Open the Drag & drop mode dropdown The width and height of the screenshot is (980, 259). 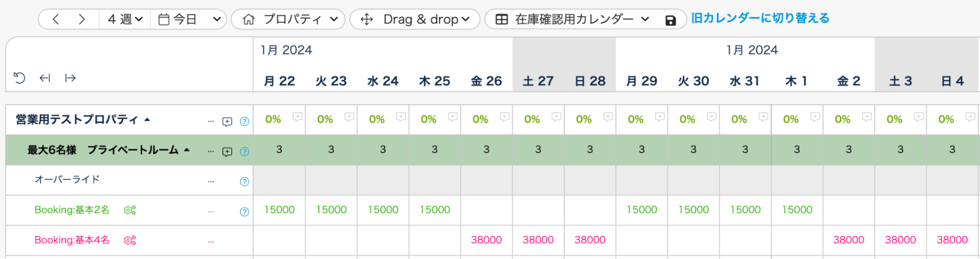[x=415, y=20]
